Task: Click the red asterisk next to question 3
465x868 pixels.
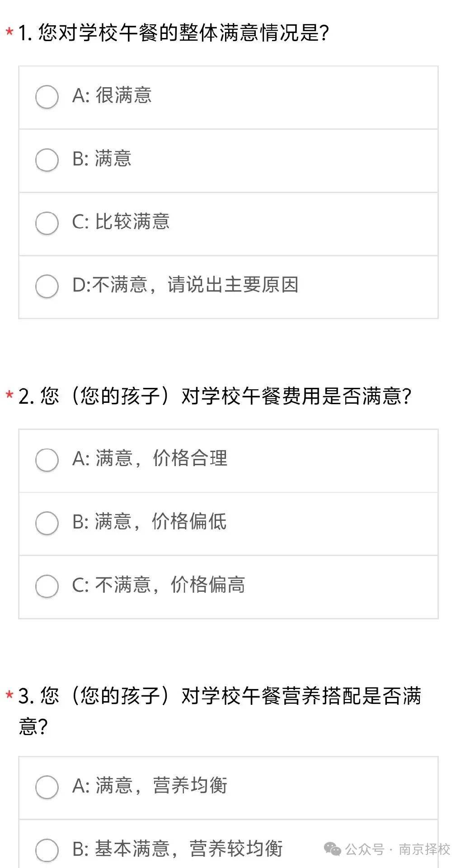Action: point(9,695)
